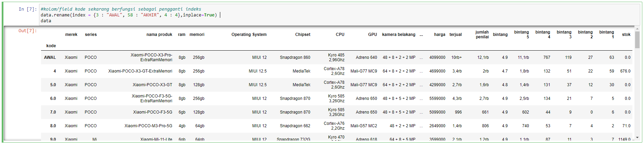Click the 'Chipset' column header
The width and height of the screenshot is (644, 144).
pyautogui.click(x=303, y=35)
